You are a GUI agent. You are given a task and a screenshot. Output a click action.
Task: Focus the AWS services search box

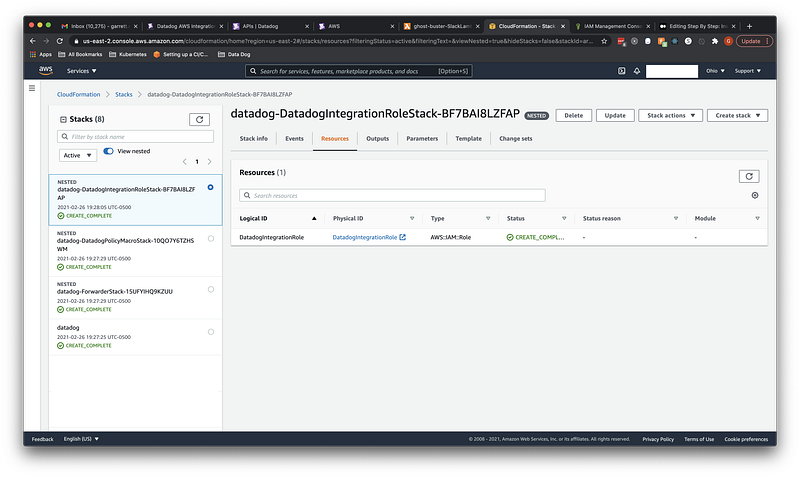(358, 71)
